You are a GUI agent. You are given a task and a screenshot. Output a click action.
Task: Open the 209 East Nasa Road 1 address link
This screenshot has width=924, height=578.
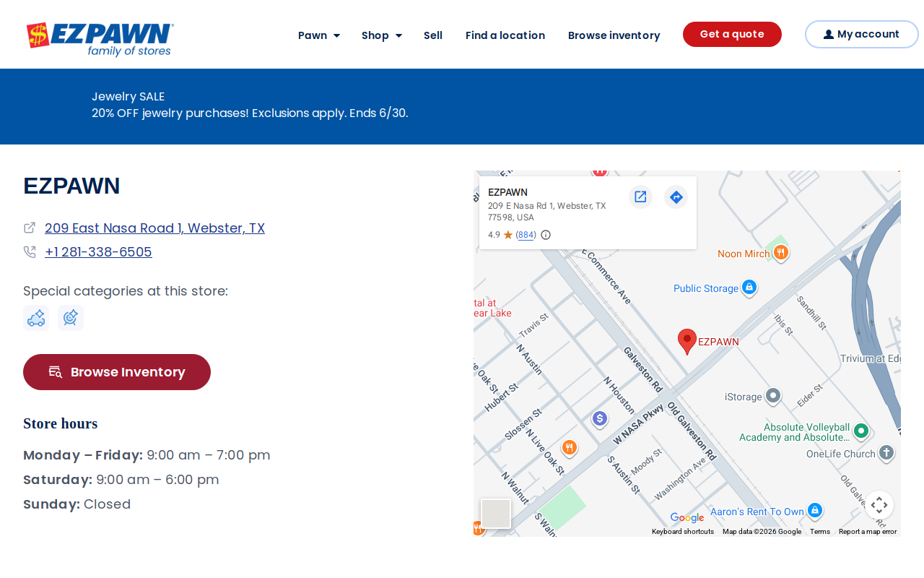click(x=154, y=228)
